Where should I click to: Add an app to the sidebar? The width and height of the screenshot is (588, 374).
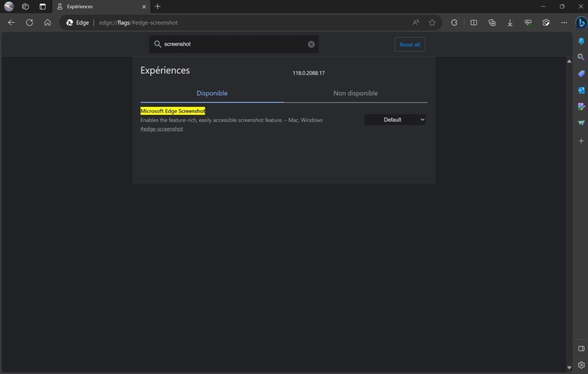click(x=581, y=141)
